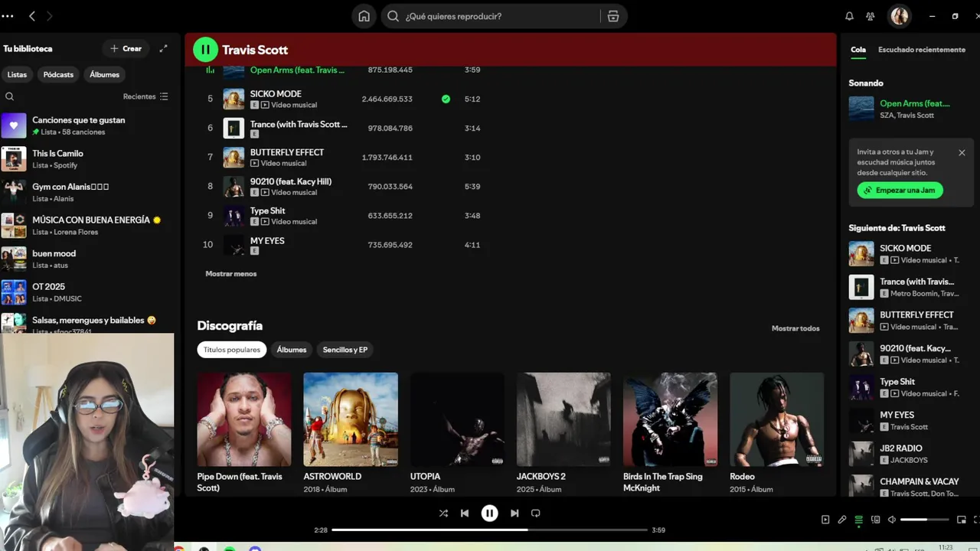Viewport: 980px width, 551px height.
Task: Switch to the Cola tab
Action: point(858,50)
